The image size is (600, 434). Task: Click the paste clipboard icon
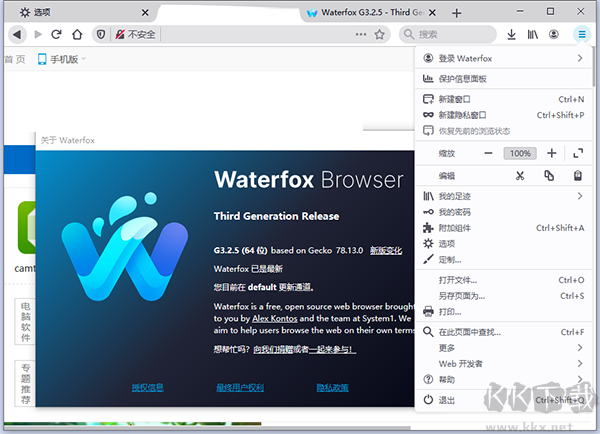(x=578, y=176)
